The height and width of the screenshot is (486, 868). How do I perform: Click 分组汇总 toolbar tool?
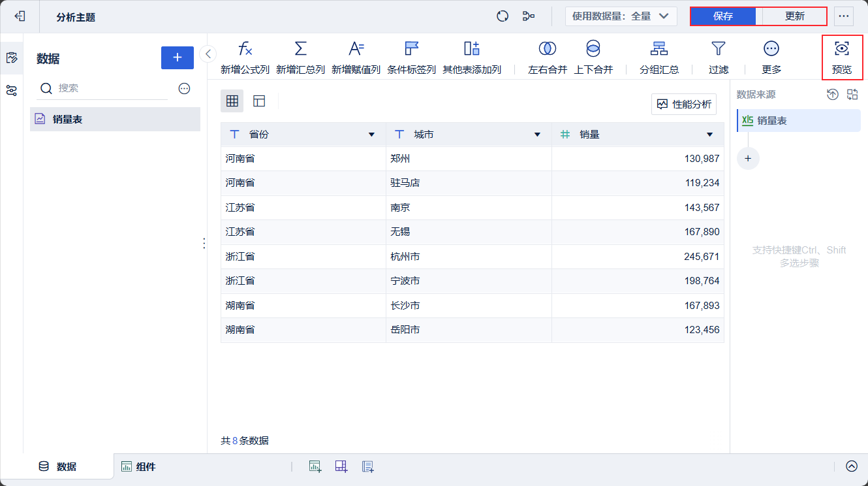point(659,57)
